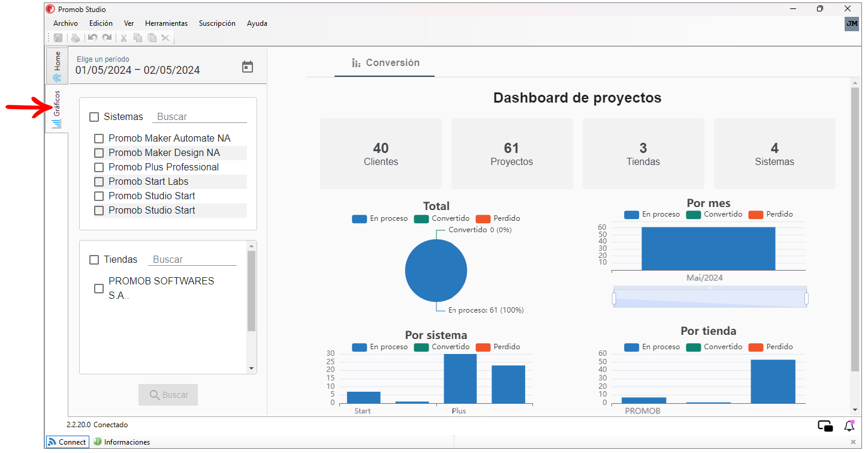Click the Paste clipboard icon

[x=152, y=38]
